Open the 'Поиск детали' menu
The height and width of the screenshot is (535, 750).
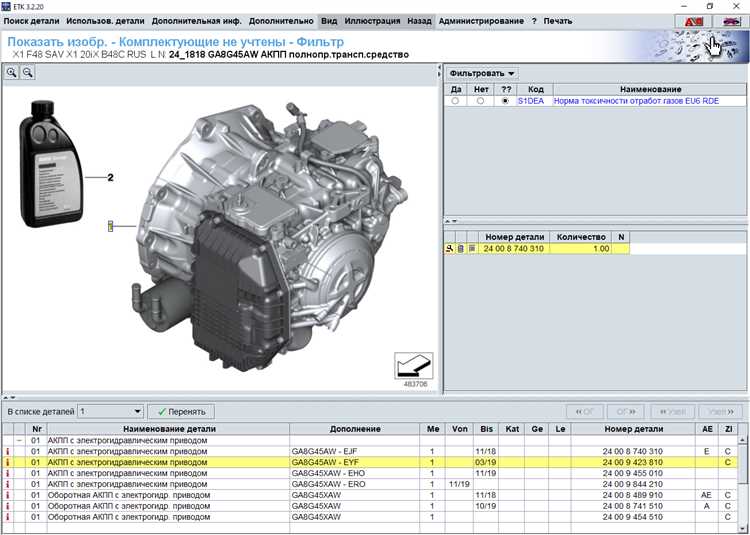coord(31,21)
